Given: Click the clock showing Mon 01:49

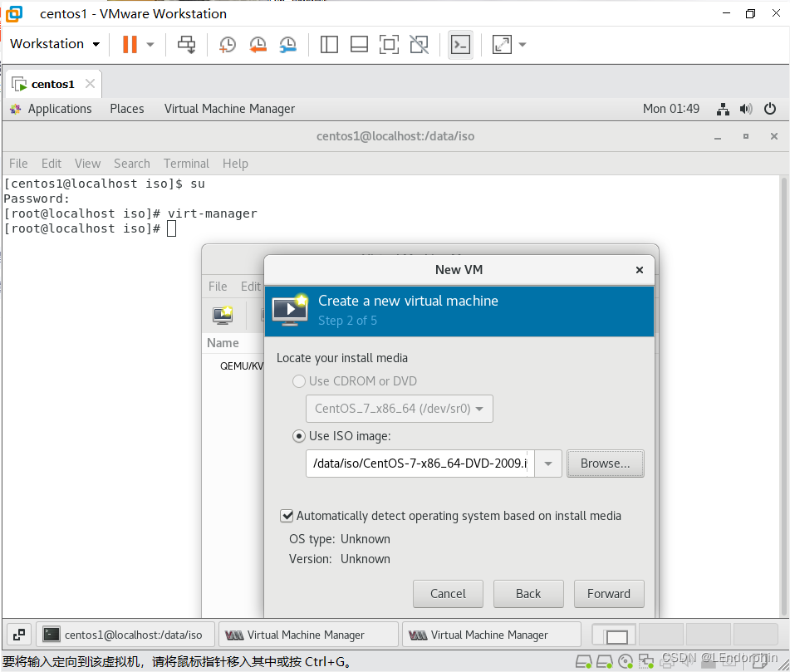Looking at the screenshot, I should tap(671, 109).
